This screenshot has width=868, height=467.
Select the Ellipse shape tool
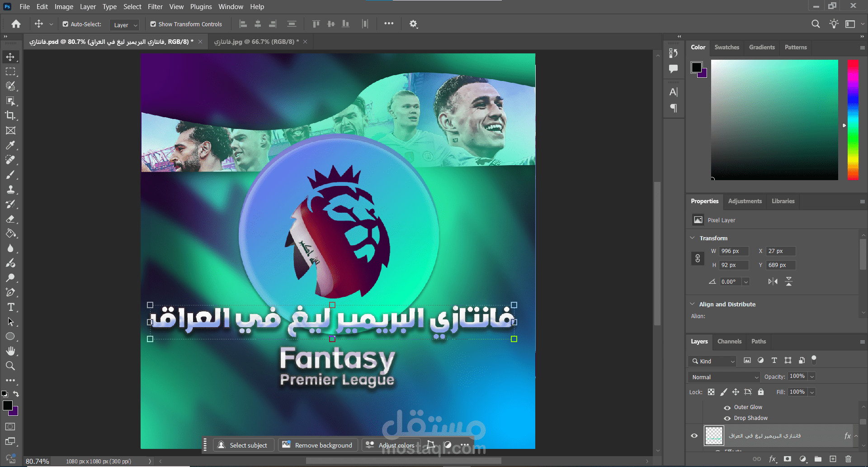click(10, 336)
